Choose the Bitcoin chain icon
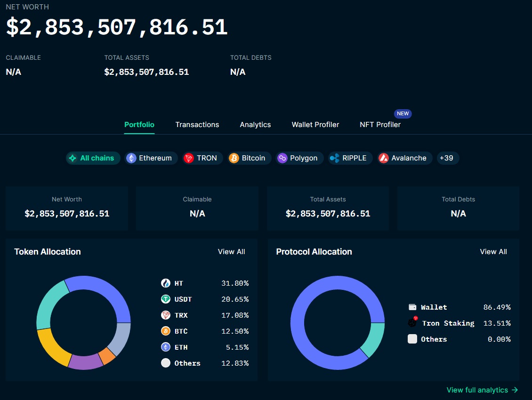This screenshot has height=400, width=532. coord(234,158)
